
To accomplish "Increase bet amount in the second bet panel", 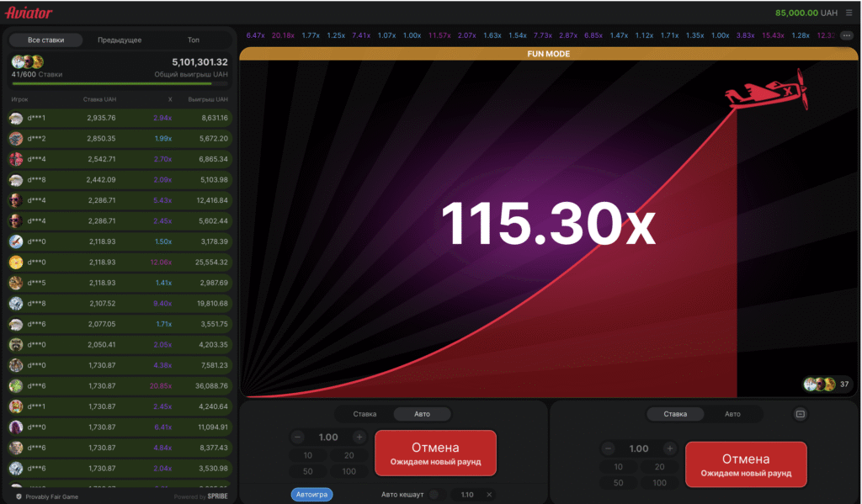I will tap(669, 448).
